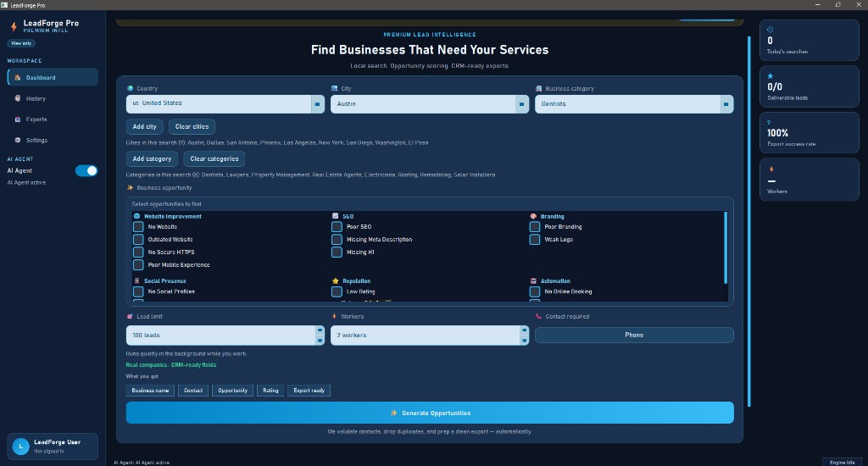Image resolution: width=868 pixels, height=466 pixels.
Task: Check the No Social Profiles option
Action: coord(138,291)
